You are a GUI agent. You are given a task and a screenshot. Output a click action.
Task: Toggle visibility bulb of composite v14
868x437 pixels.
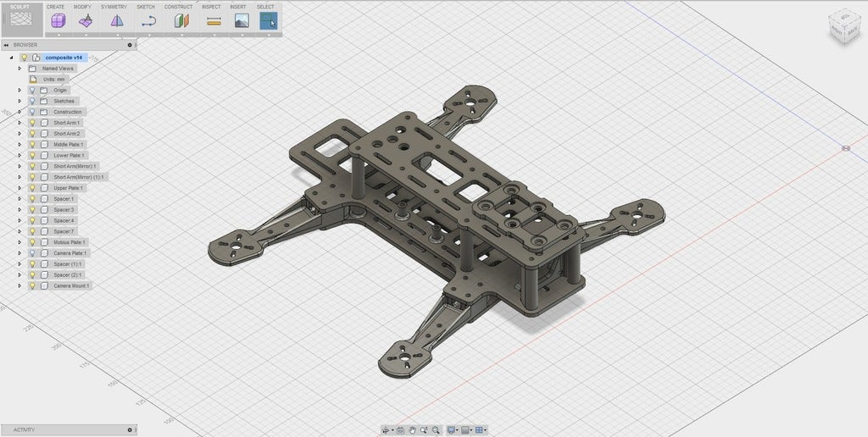24,58
